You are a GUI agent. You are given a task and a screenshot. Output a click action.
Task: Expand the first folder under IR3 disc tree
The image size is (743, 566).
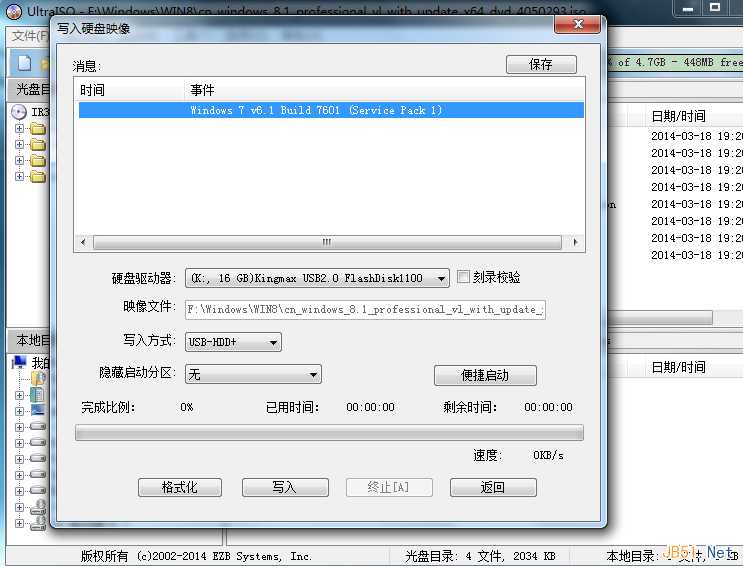pyautogui.click(x=19, y=128)
